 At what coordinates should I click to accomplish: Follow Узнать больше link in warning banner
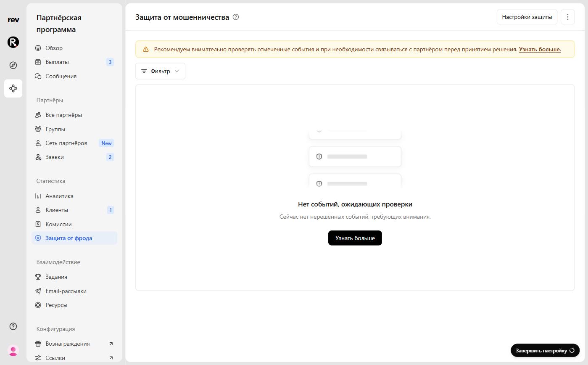pyautogui.click(x=540, y=49)
